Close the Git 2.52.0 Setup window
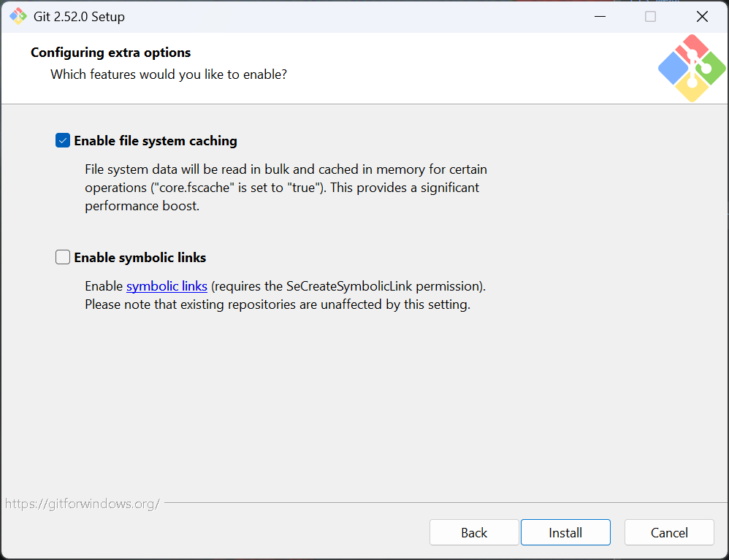 (x=702, y=16)
